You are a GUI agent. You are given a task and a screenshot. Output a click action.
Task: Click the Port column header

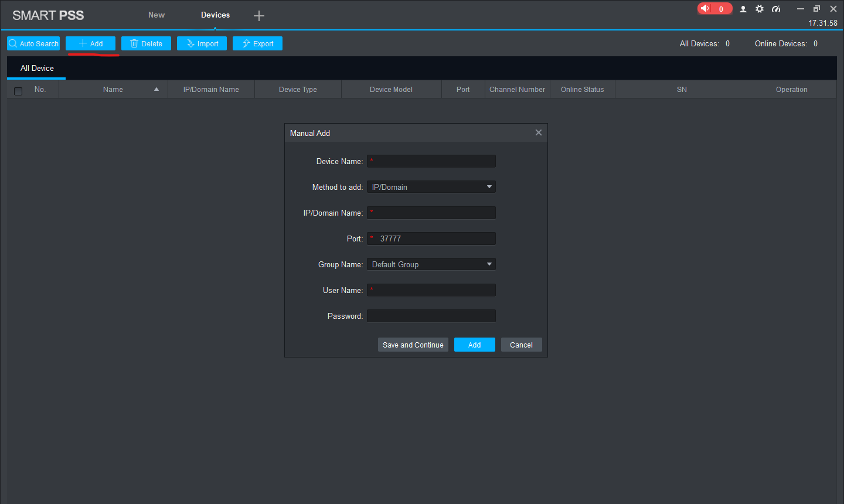pyautogui.click(x=463, y=90)
